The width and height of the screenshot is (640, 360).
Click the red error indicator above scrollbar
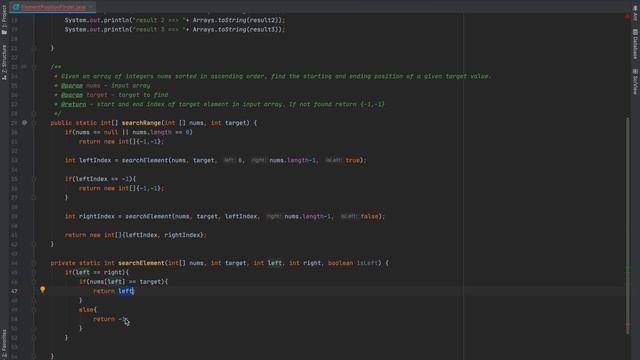627,16
